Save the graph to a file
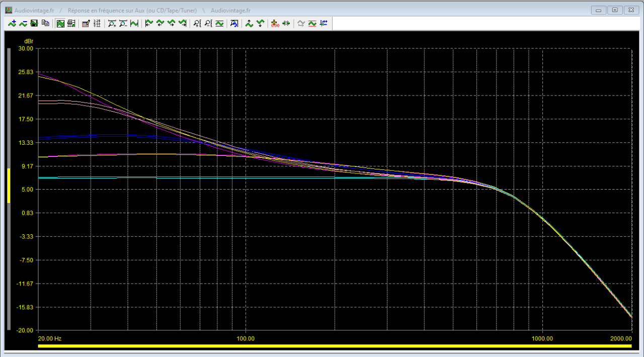Viewport: 644px width, 357px height. (x=34, y=23)
